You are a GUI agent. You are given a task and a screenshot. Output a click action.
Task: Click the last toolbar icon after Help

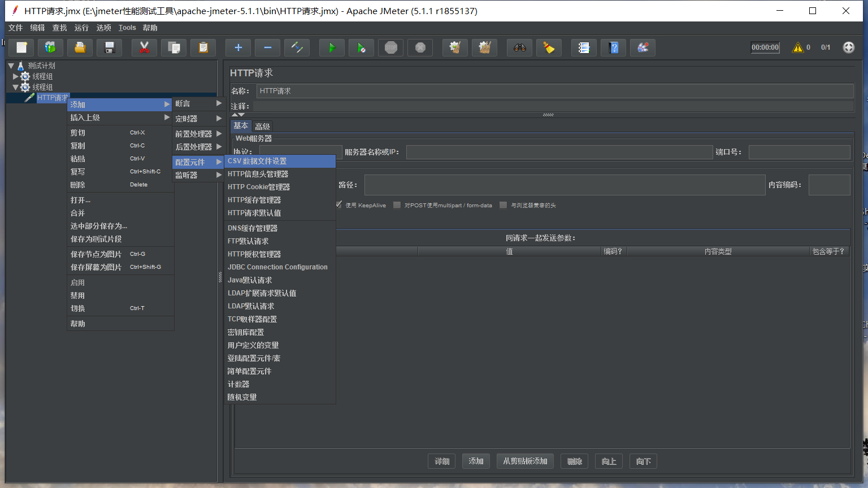point(643,47)
